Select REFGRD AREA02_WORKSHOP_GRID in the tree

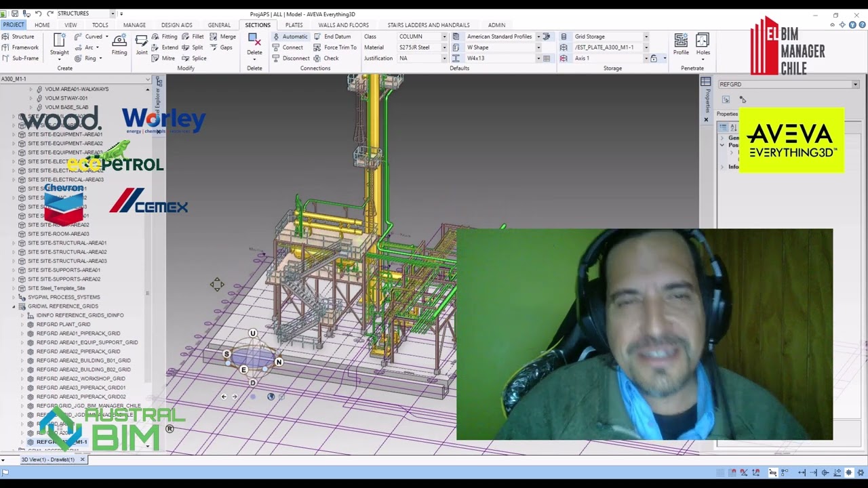(x=81, y=378)
